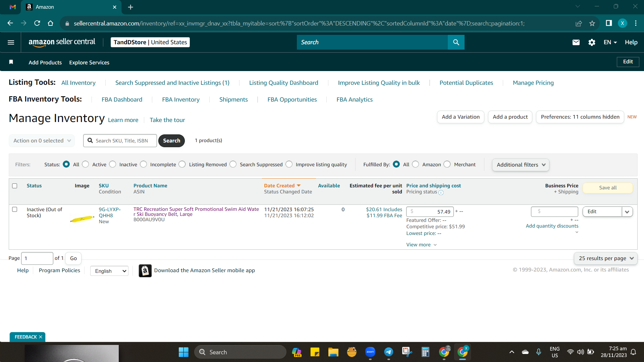Select the Listing Removed status filter

coord(183,164)
